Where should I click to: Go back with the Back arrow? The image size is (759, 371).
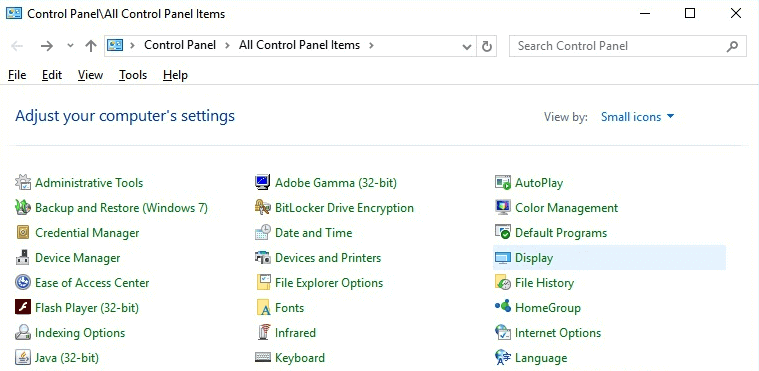(17, 46)
